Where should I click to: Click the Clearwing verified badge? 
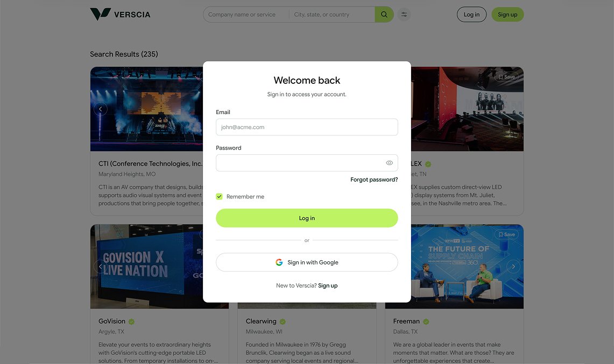tap(283, 322)
